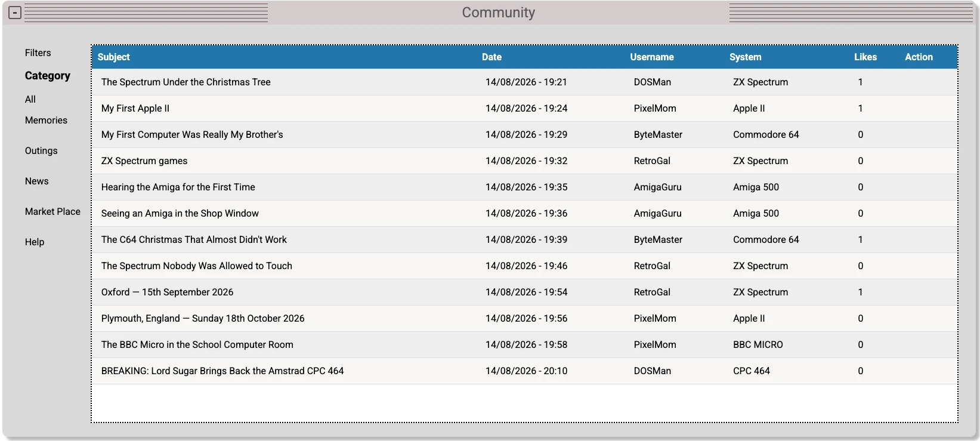
Task: Open the BREAKING Lord Sugar Amstrad post
Action: [222, 371]
